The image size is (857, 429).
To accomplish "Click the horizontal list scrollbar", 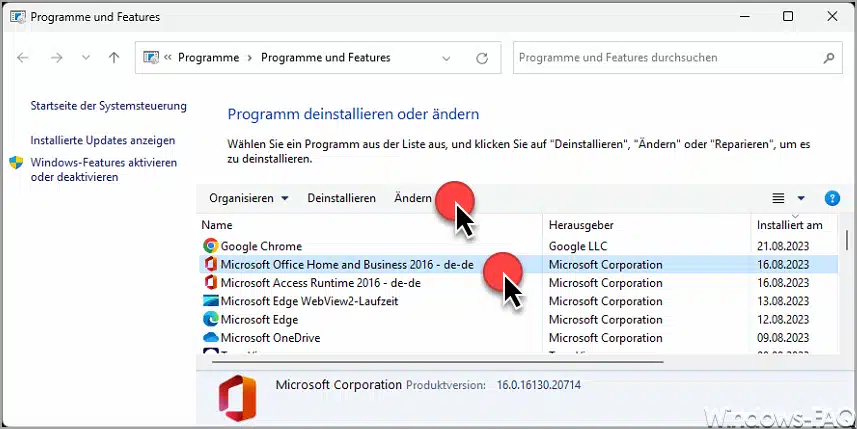I will point(438,361).
